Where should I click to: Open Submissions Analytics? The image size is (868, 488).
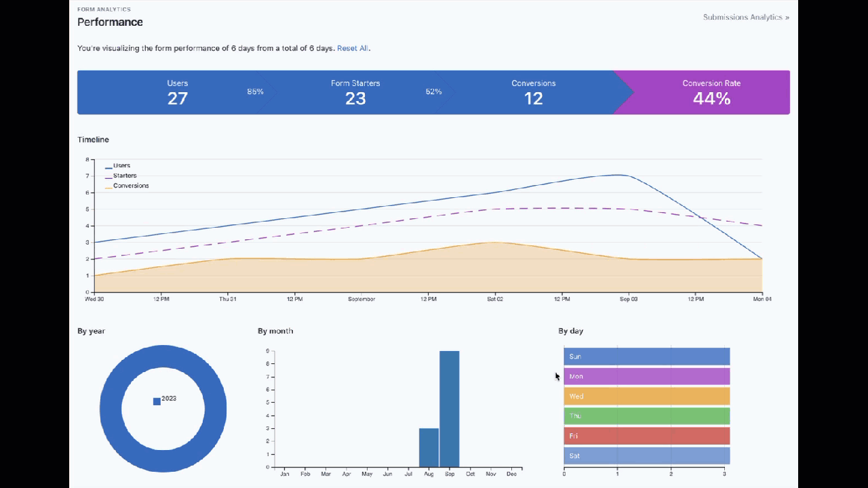tap(743, 17)
